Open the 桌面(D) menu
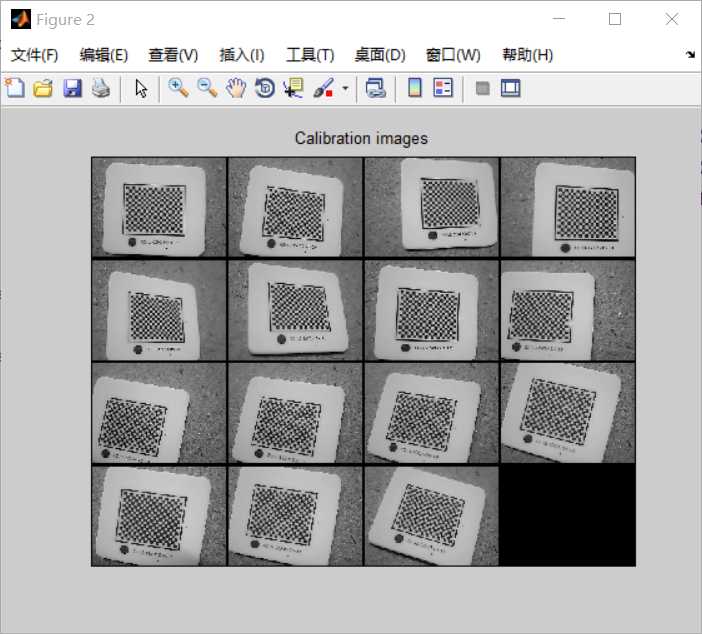The height and width of the screenshot is (634, 702). tap(380, 55)
